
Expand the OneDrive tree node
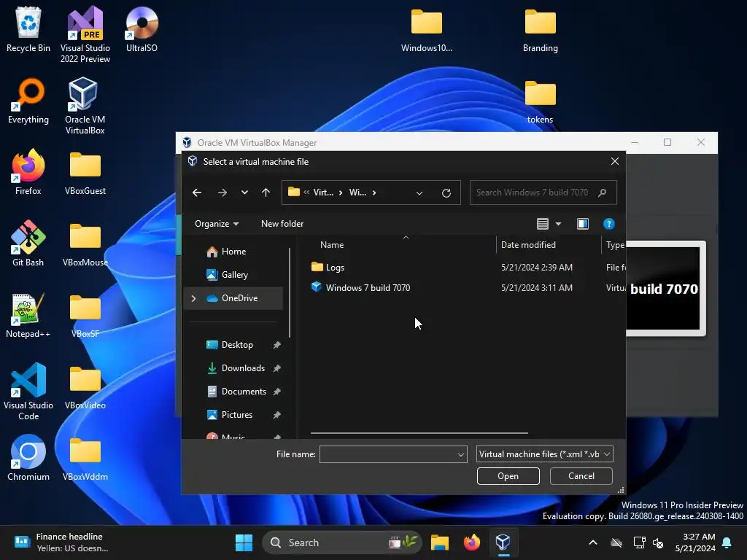[193, 298]
